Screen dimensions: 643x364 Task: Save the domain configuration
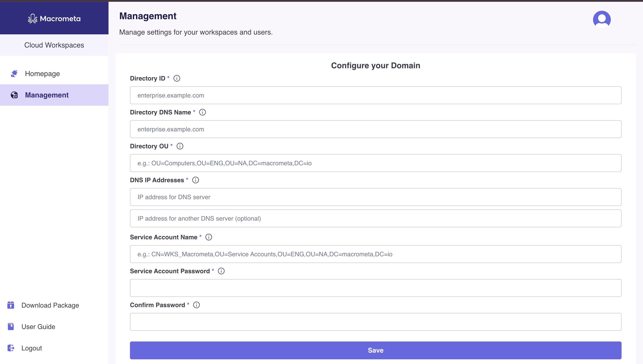(x=376, y=350)
